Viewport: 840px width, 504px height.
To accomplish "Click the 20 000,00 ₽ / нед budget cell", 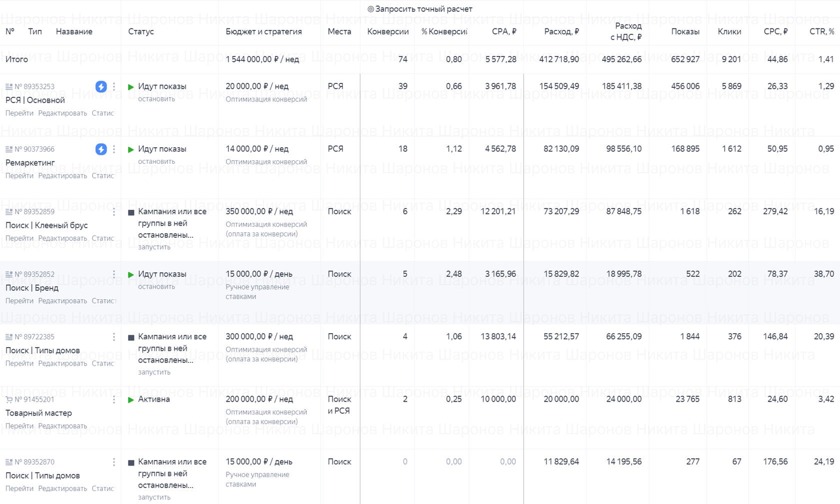I will [257, 86].
